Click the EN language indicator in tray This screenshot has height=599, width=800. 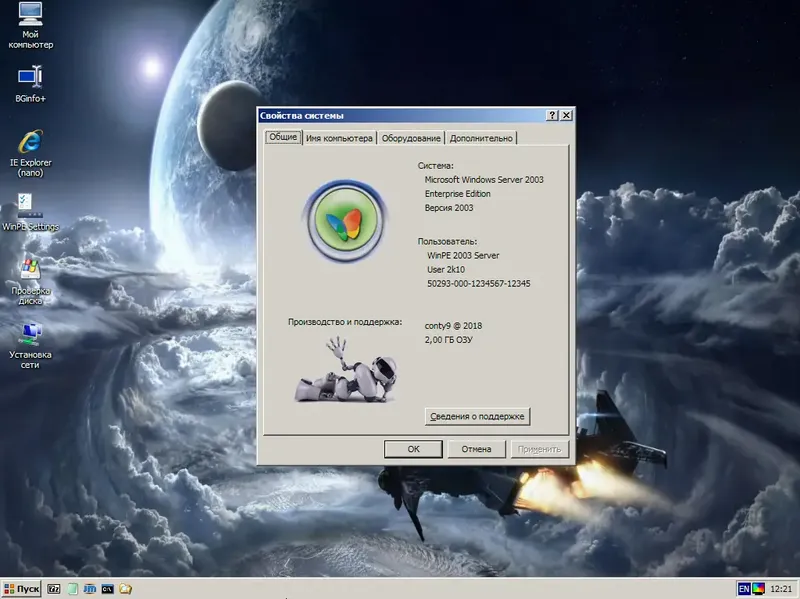(x=744, y=589)
